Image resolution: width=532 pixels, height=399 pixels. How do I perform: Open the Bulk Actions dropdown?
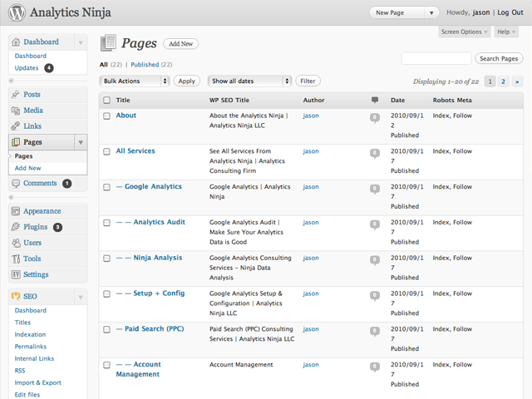tap(134, 81)
